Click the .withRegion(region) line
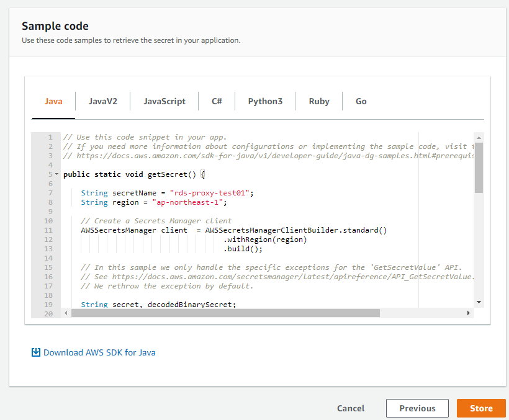This screenshot has height=420, width=509. pyautogui.click(x=265, y=239)
